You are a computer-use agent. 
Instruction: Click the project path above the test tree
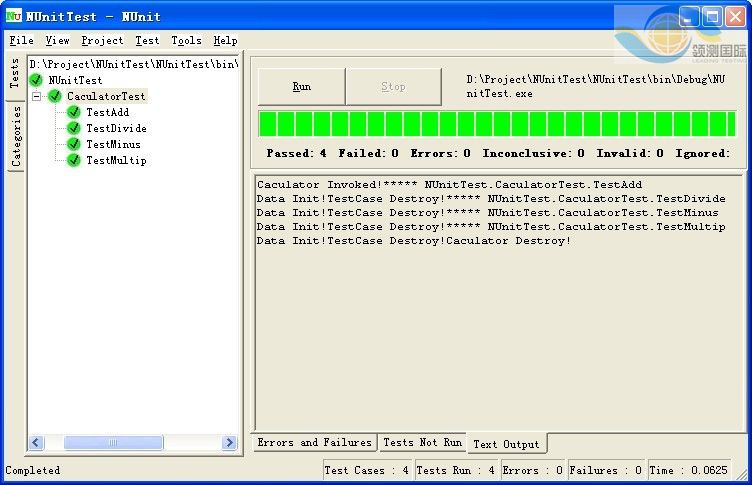[134, 64]
